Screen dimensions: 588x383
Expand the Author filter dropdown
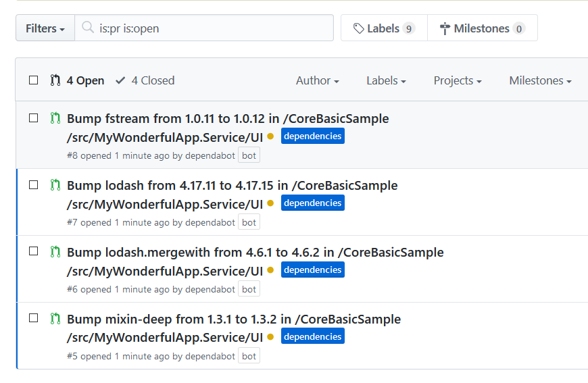coord(317,80)
